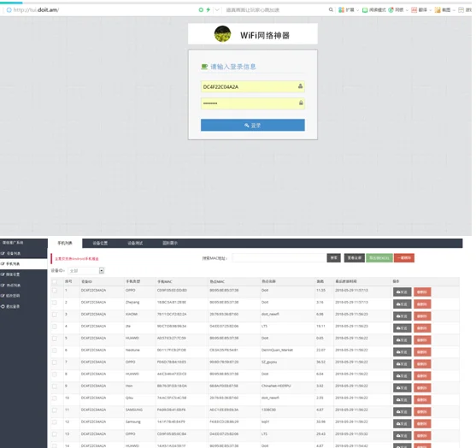Viewport: 476px width, 448px height.
Task: Click the 手机MAC column header
Action: (x=165, y=281)
